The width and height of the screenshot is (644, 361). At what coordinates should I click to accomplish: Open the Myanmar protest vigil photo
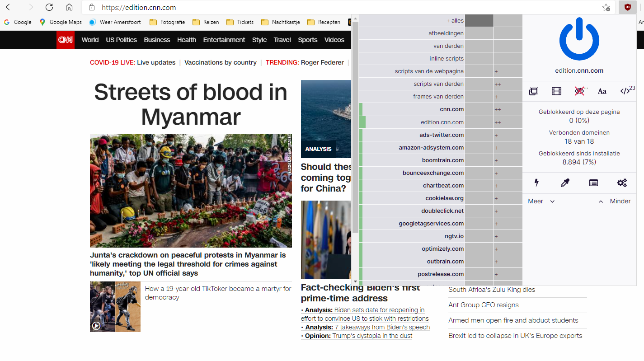click(x=191, y=191)
